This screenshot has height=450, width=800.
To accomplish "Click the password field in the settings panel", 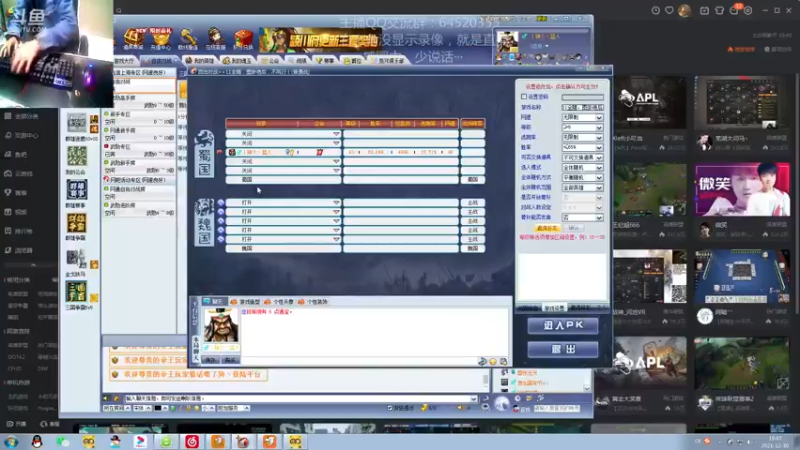I will pyautogui.click(x=582, y=97).
